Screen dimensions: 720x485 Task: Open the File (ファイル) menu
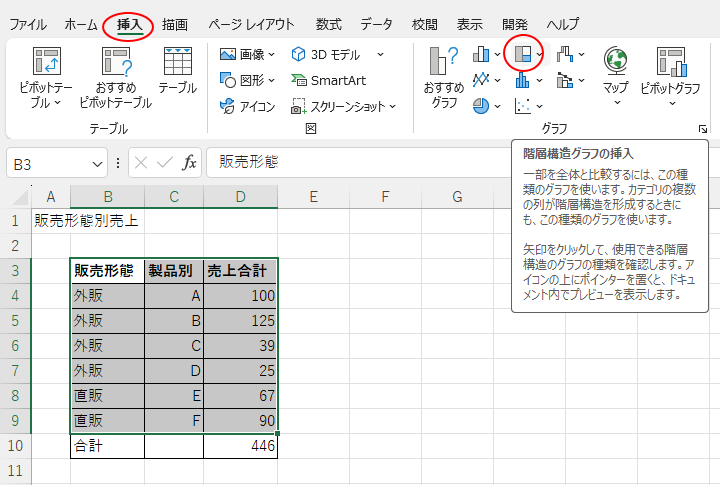pos(28,23)
